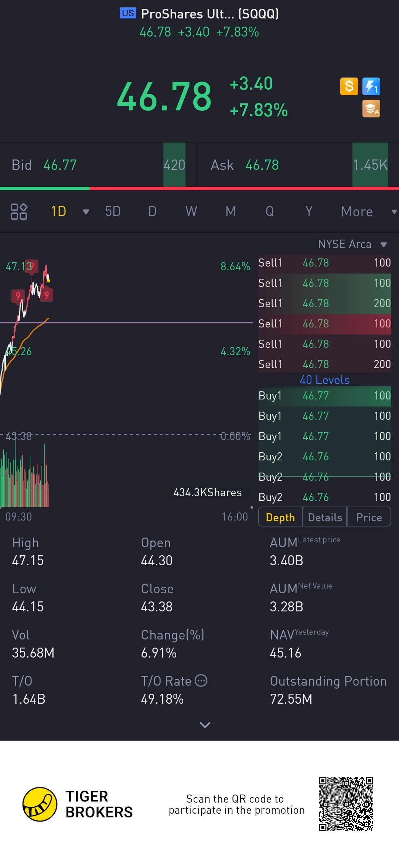Switch to the D daily chart tab

[152, 212]
